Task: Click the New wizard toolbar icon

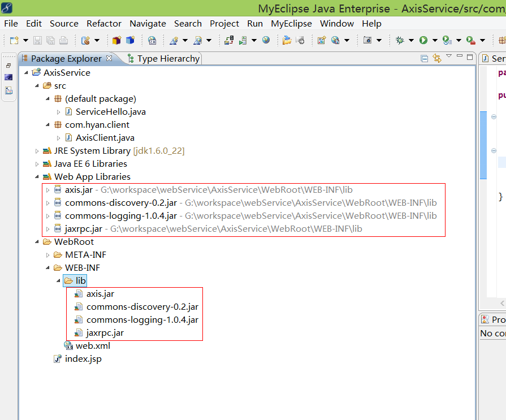Action: point(14,40)
